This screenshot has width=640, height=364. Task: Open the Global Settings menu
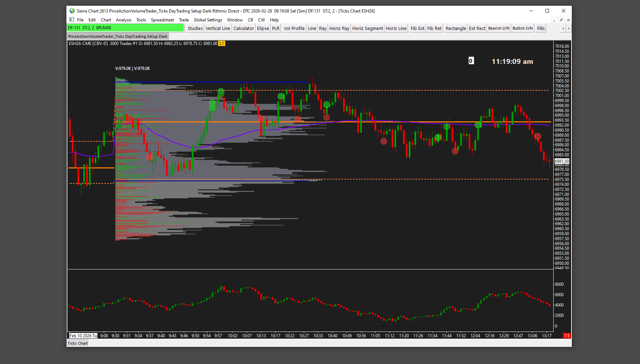pyautogui.click(x=208, y=20)
